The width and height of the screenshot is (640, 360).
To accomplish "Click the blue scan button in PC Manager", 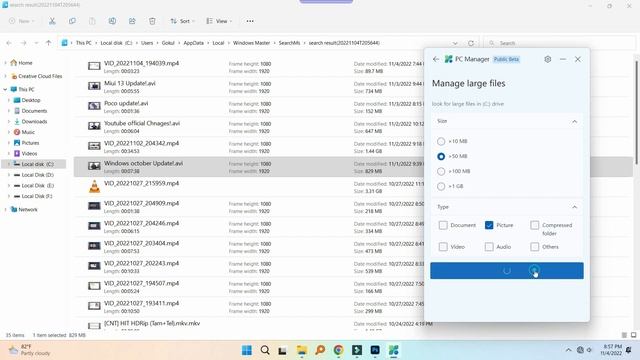I will [x=507, y=271].
